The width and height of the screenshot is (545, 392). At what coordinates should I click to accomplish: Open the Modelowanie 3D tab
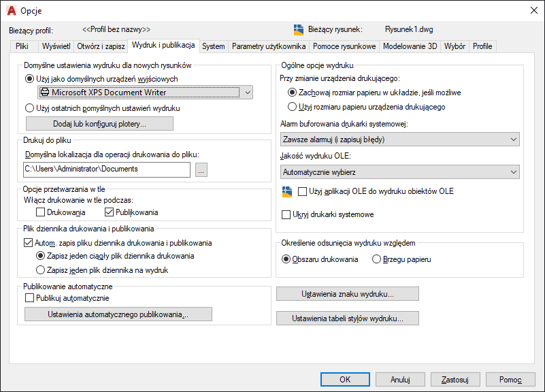[x=410, y=46]
